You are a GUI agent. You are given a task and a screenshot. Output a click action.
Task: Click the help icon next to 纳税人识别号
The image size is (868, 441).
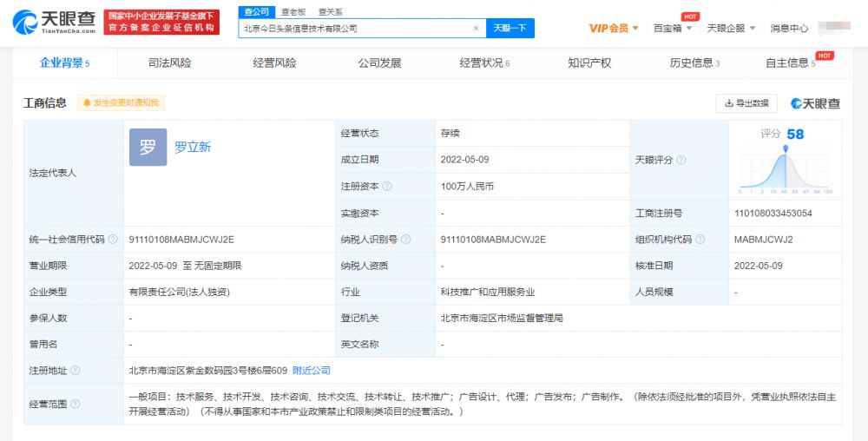[405, 240]
